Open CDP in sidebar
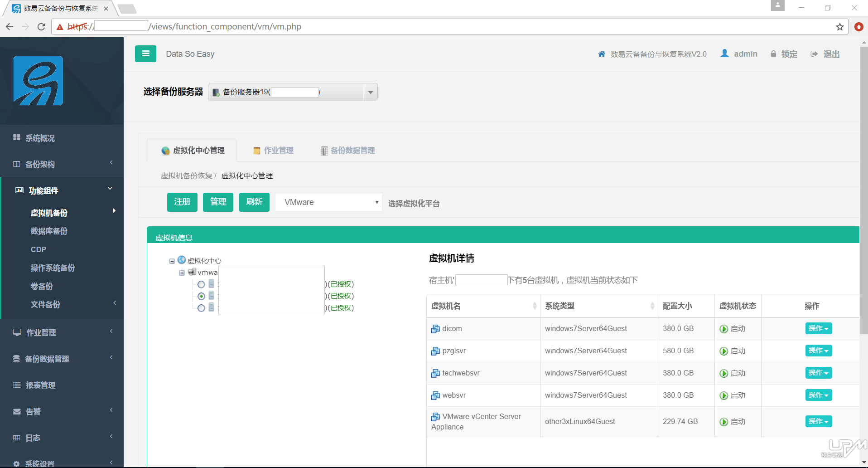 tap(39, 249)
